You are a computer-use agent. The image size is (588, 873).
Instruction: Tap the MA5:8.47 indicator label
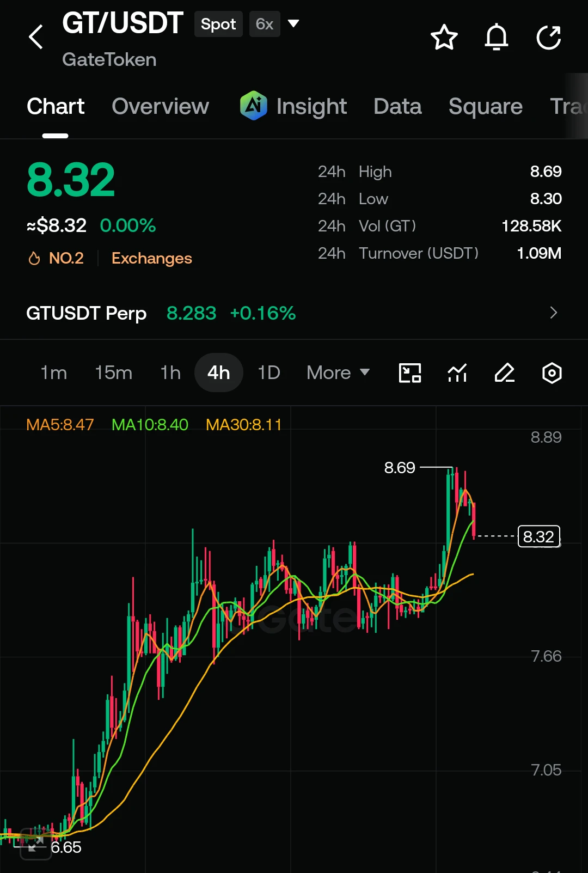(x=60, y=425)
